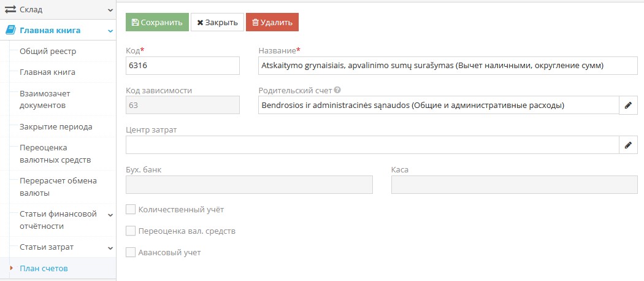Click the pencil icon beside Центр затрат field
The width and height of the screenshot is (644, 281).
(x=628, y=145)
